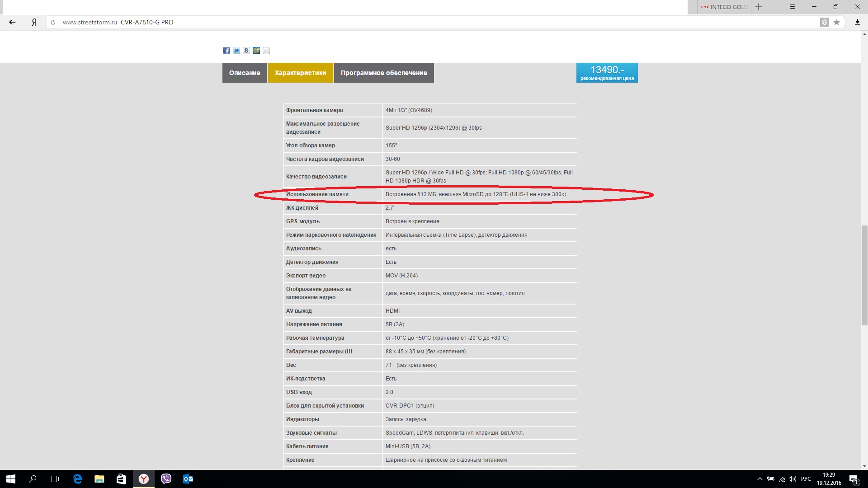Image resolution: width=868 pixels, height=488 pixels.
Task: Expand hidden system tray icons chevron
Action: [x=759, y=479]
